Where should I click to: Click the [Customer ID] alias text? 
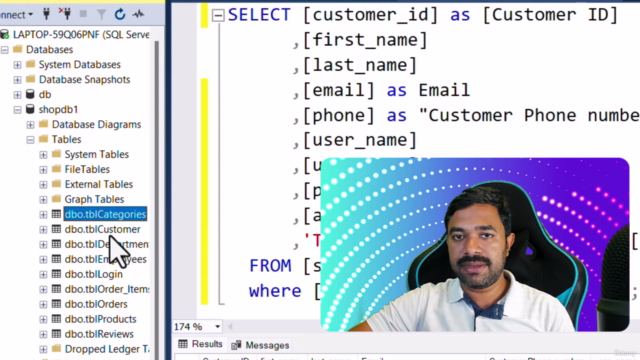click(x=551, y=15)
